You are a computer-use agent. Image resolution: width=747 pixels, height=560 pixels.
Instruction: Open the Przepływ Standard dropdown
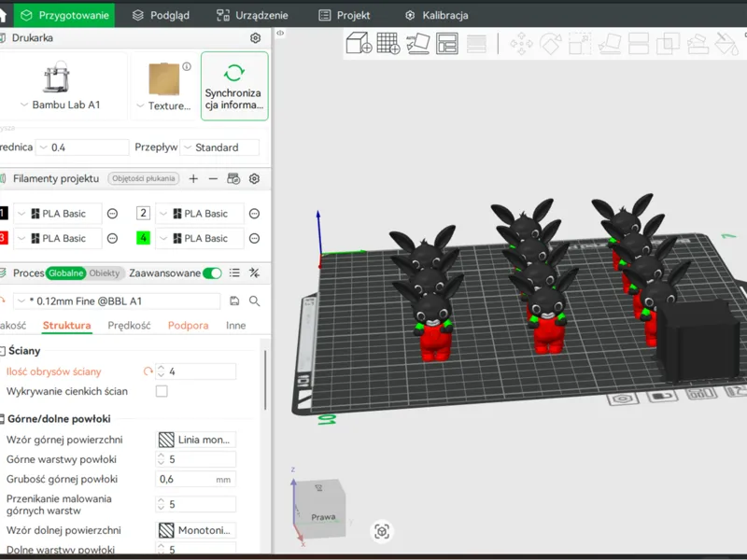click(x=219, y=147)
